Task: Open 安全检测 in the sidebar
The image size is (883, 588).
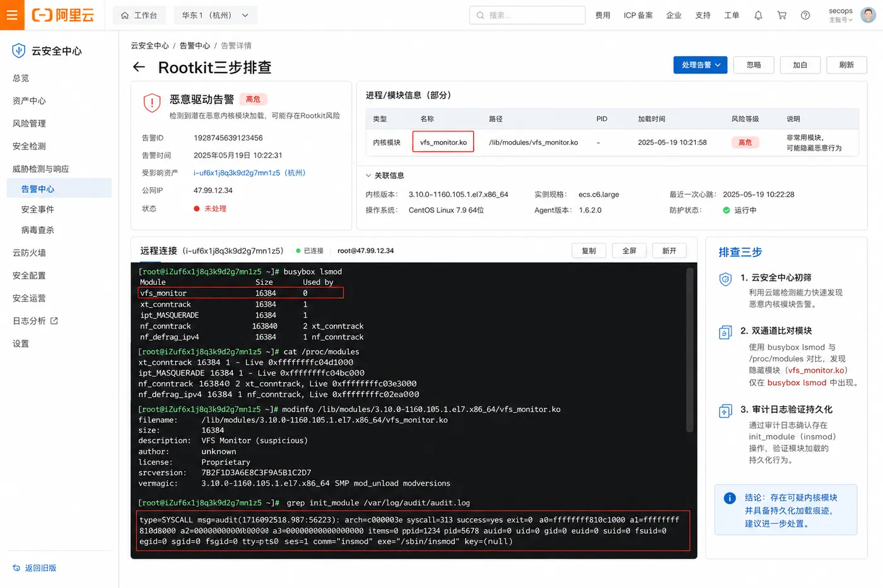Action: click(29, 146)
